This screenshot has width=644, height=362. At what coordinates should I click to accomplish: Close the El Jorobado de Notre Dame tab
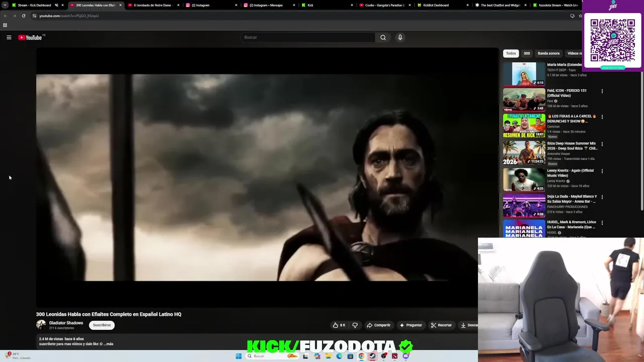(178, 5)
